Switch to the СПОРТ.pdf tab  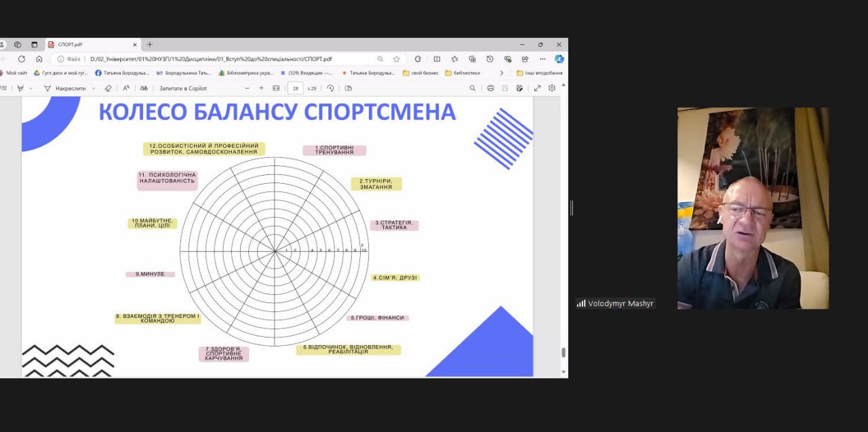point(88,45)
